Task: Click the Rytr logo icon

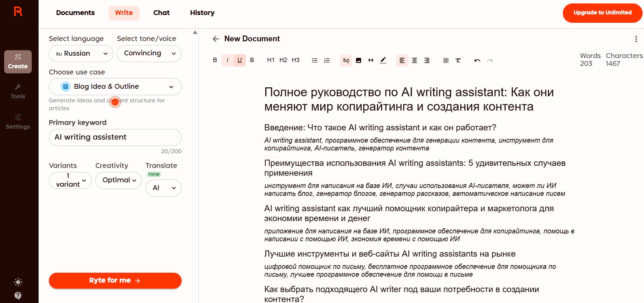Action: click(x=18, y=11)
